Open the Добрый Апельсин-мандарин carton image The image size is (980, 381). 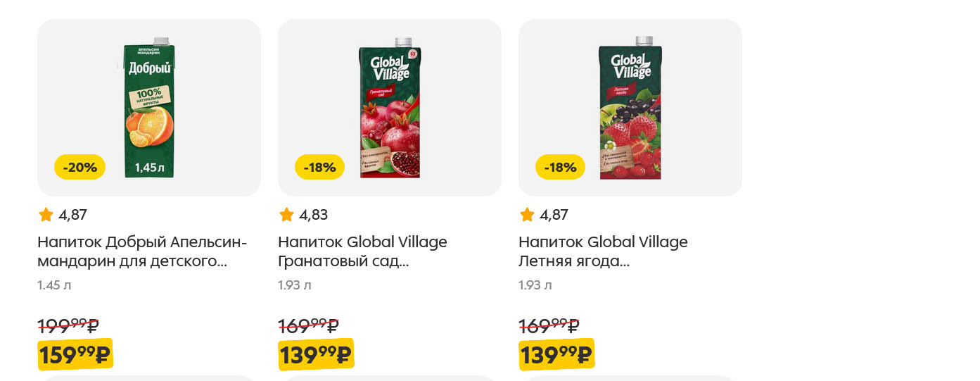click(x=149, y=108)
